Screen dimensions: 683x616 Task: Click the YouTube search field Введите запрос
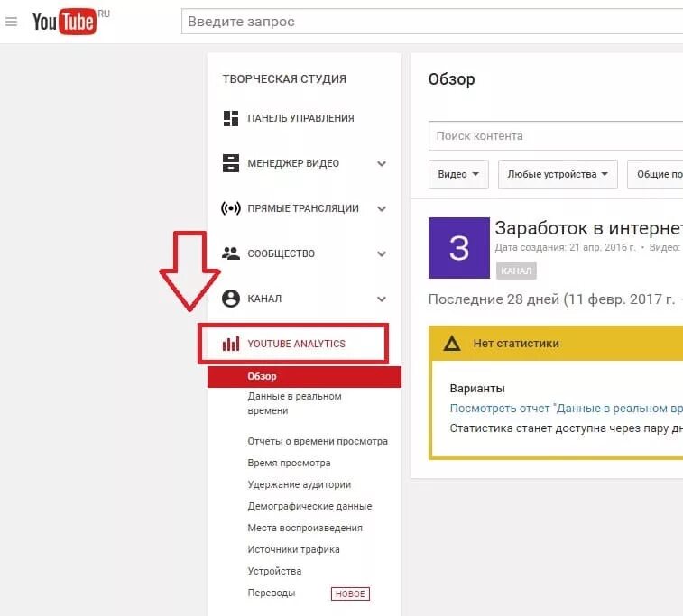pyautogui.click(x=432, y=22)
